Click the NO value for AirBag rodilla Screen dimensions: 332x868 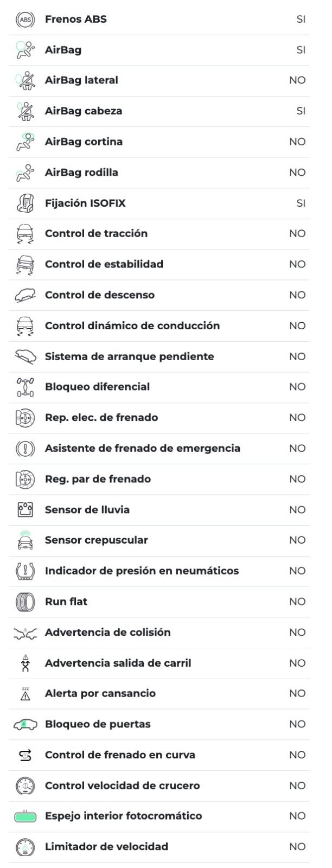[x=297, y=173]
